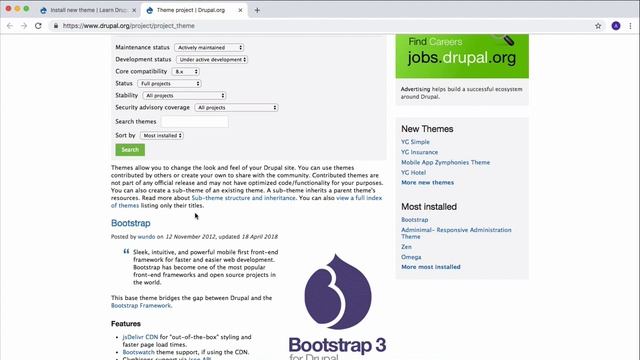Viewport: 640px width, 360px height.
Task: Go back using the browser back arrow
Action: click(10, 26)
